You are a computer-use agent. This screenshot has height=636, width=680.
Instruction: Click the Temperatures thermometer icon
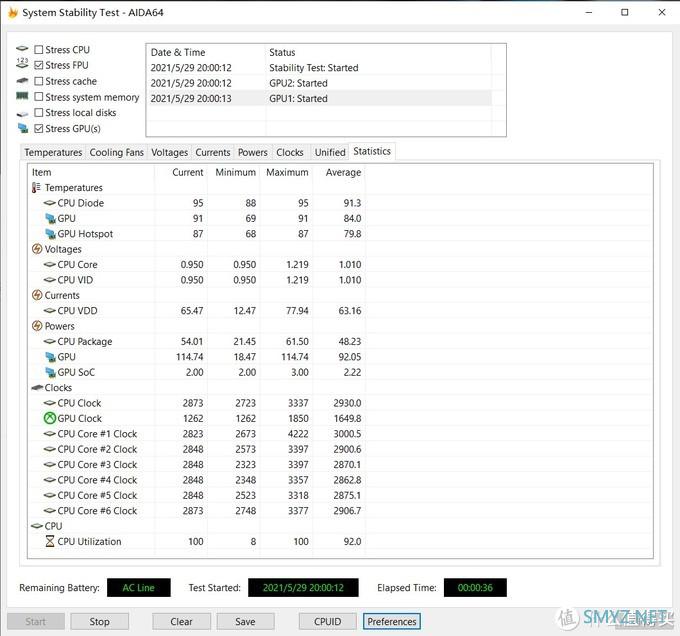(36, 188)
